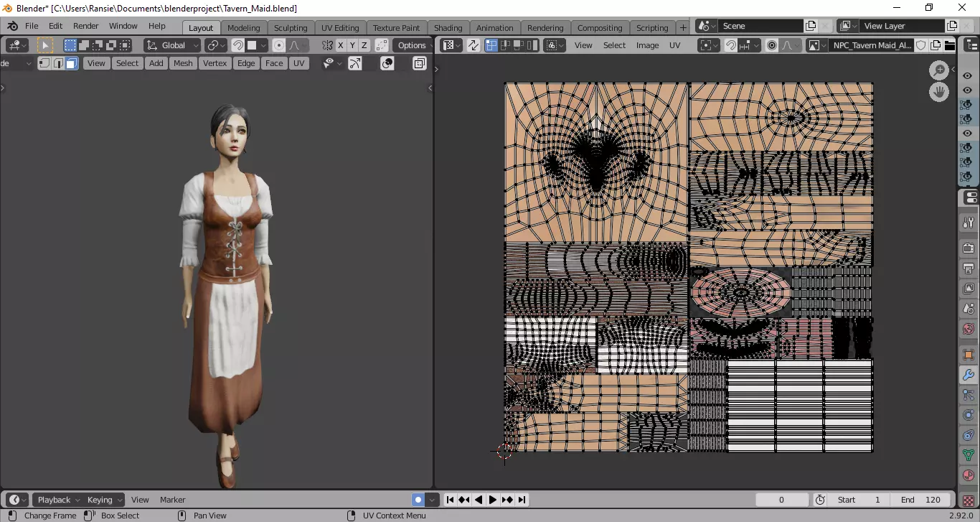Switch to the UV Editing workspace tab

pyautogui.click(x=340, y=27)
